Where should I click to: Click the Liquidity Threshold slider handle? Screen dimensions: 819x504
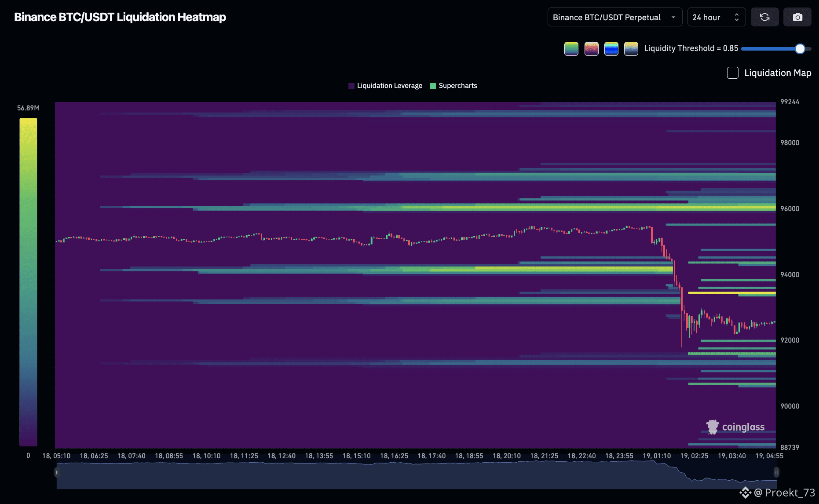800,49
